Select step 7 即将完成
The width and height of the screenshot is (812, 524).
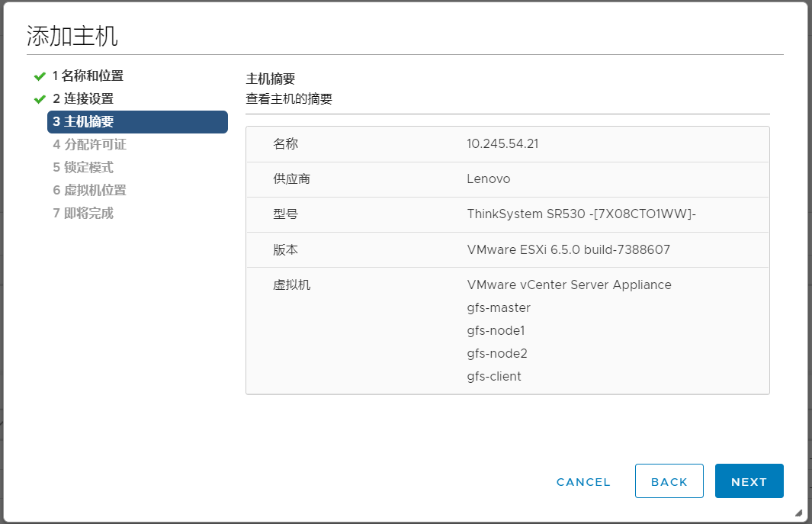coord(83,213)
